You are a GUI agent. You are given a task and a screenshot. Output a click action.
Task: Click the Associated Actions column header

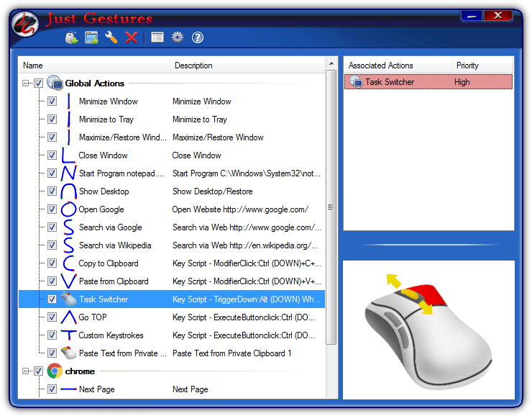(x=398, y=65)
